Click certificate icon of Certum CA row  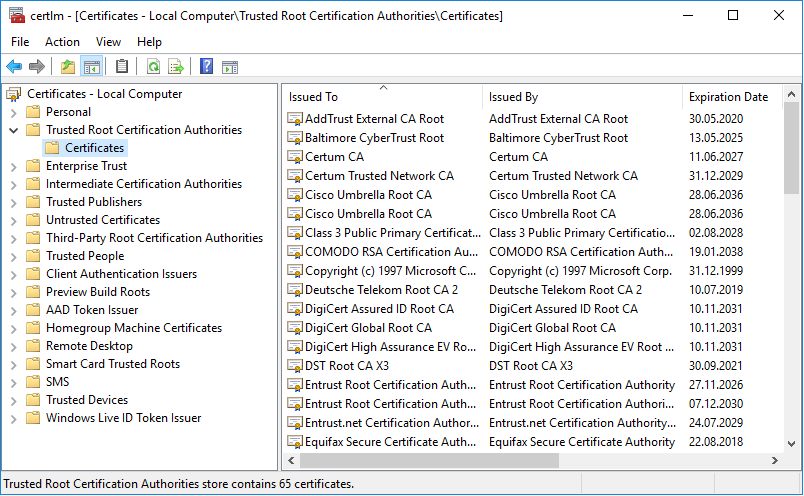point(294,157)
